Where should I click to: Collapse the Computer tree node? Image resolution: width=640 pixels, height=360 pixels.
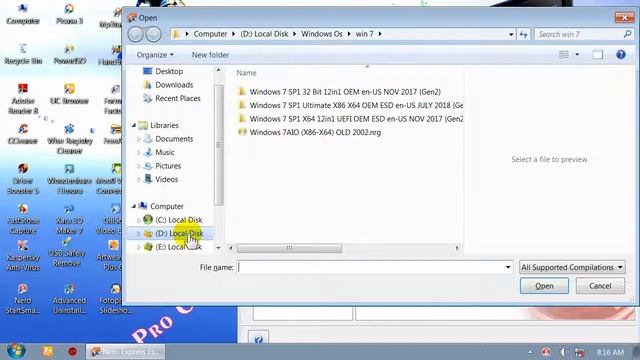pos(134,207)
